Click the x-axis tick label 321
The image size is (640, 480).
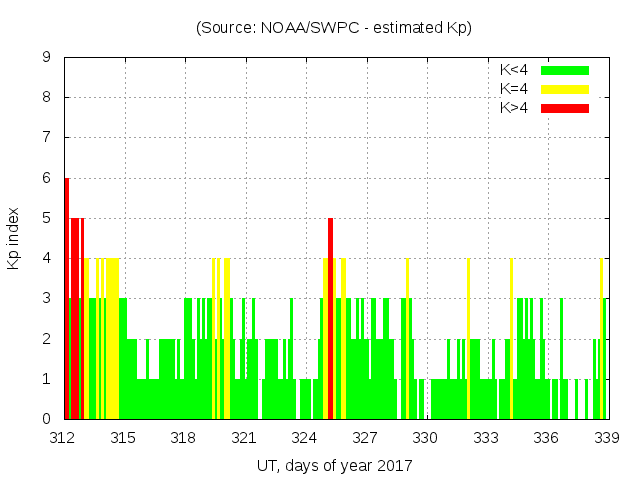[x=244, y=438]
